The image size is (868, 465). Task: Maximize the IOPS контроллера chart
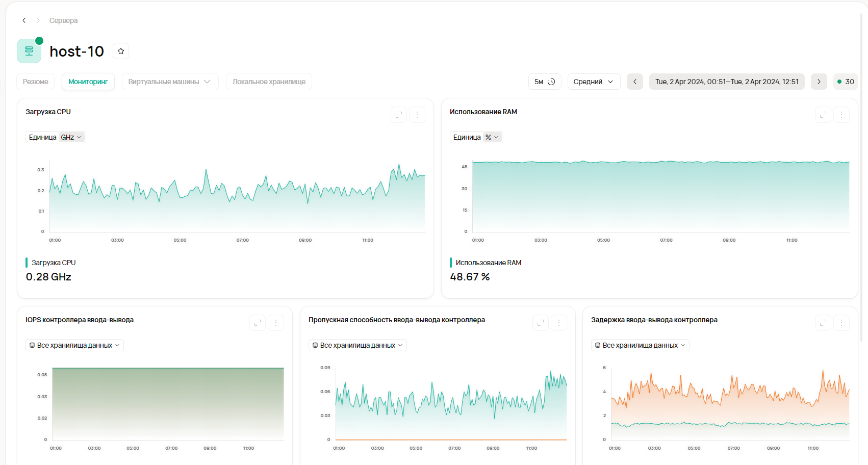click(258, 323)
